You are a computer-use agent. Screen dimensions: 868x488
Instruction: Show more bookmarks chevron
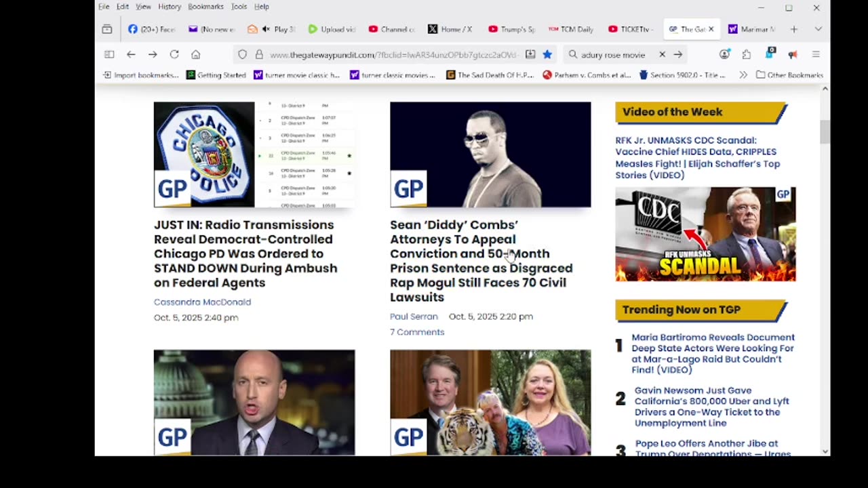point(743,75)
